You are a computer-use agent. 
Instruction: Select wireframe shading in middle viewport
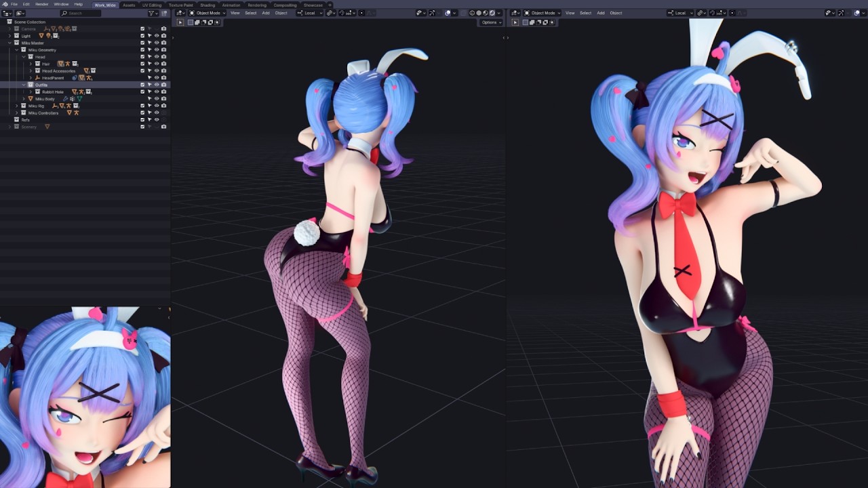pos(471,13)
